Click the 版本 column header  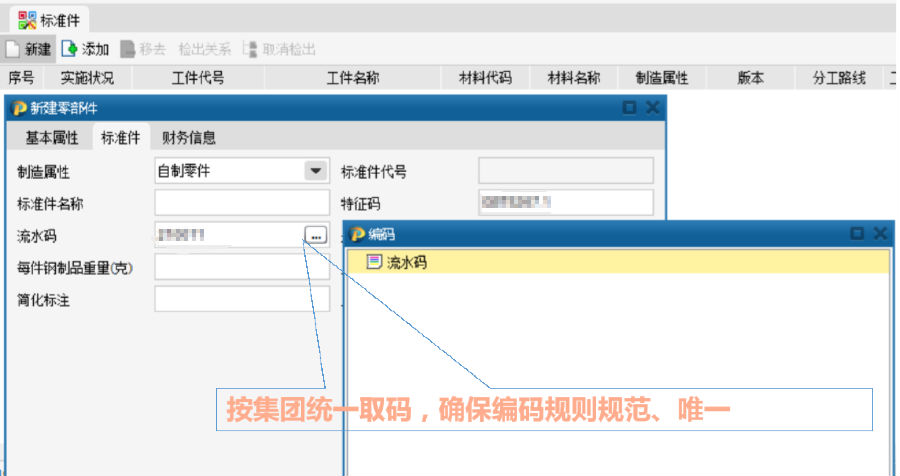750,78
